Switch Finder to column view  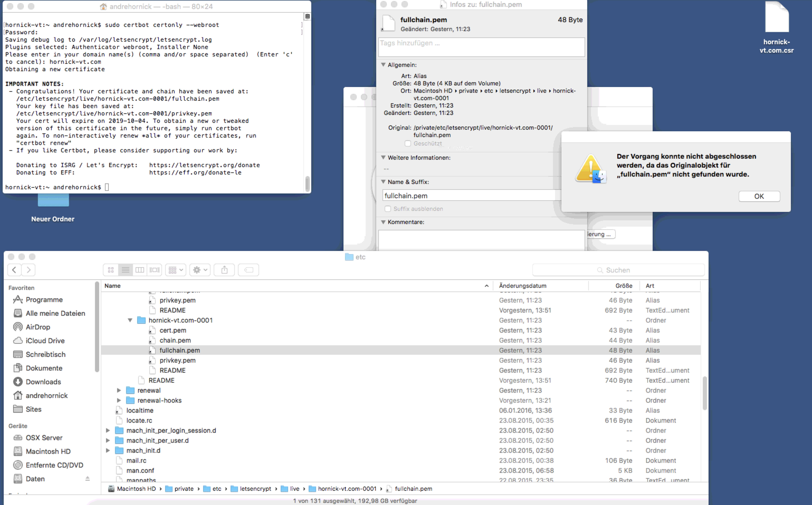(140, 270)
